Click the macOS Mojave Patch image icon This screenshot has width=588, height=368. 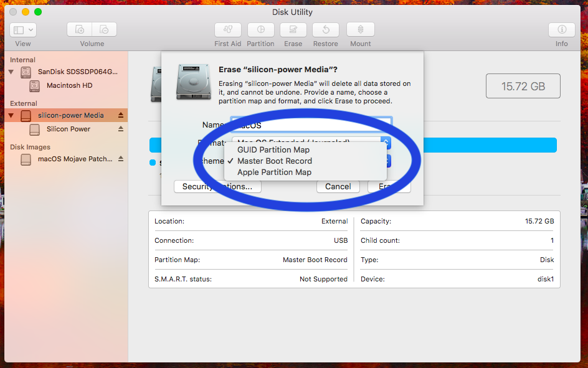coord(26,159)
